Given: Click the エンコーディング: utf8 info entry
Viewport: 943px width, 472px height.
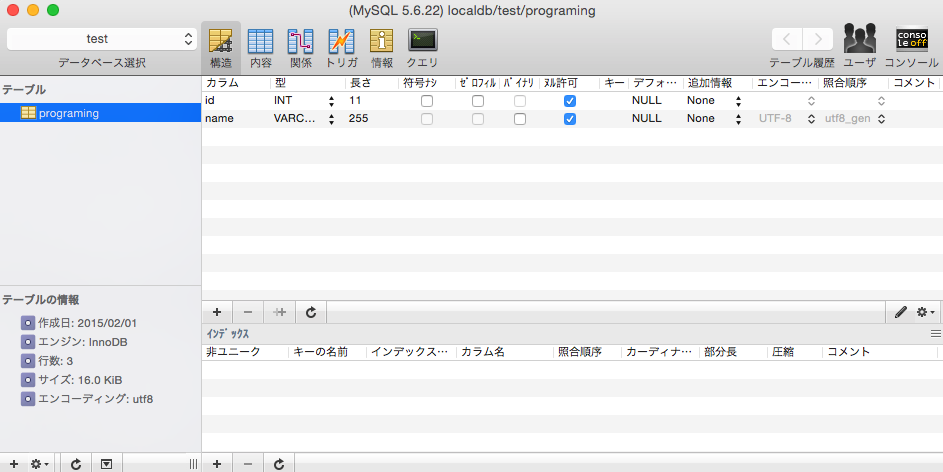Looking at the screenshot, I should tap(95, 399).
